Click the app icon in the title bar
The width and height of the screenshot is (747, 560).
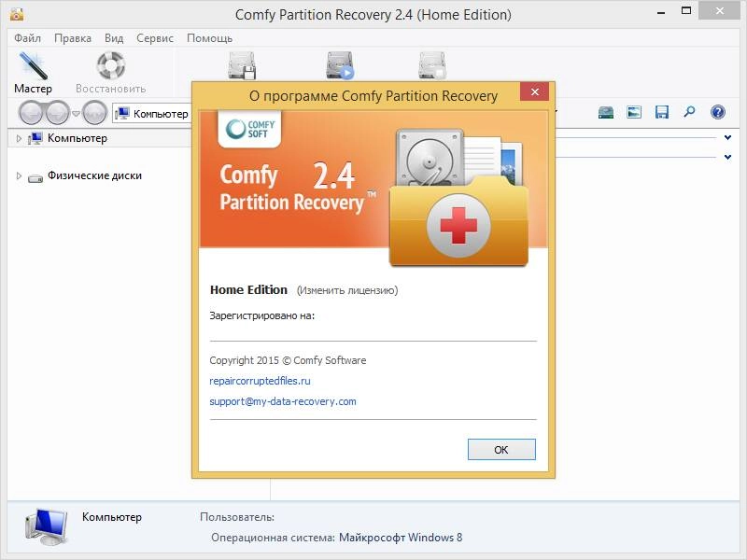pos(17,14)
